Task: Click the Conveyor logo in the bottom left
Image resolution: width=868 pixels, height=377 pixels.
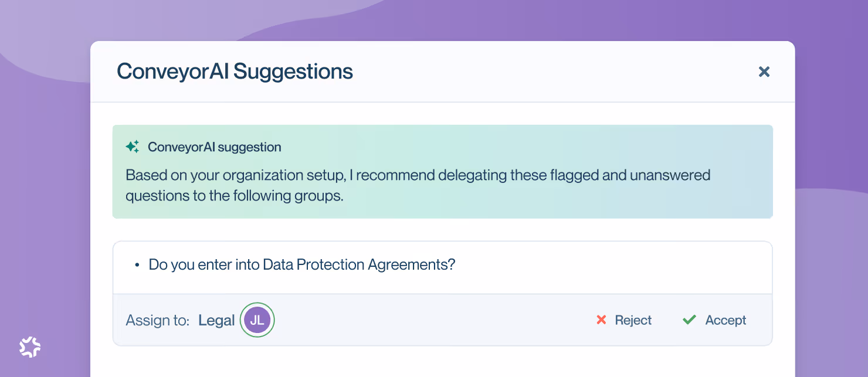Action: [30, 347]
